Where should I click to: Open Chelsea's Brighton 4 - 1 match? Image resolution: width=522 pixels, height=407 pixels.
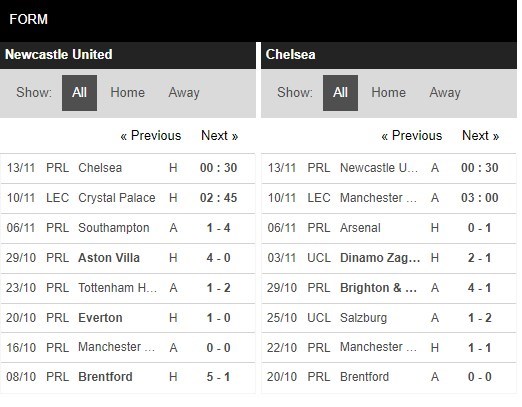coord(389,288)
